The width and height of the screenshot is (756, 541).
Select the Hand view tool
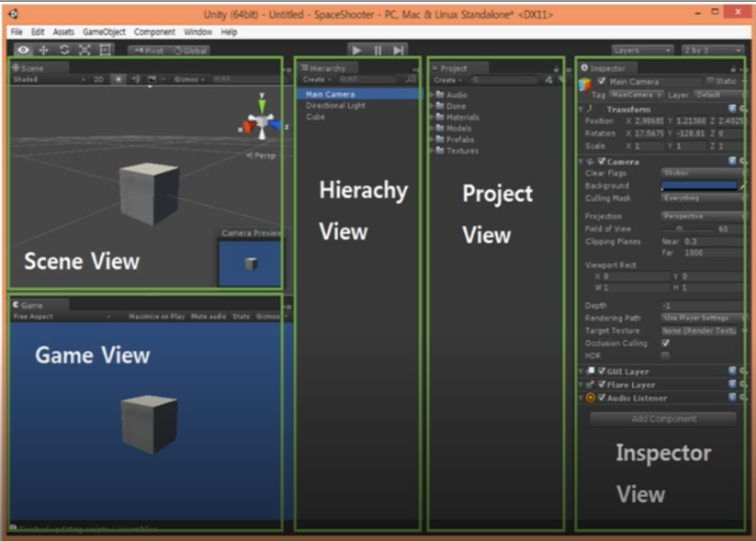pos(23,51)
